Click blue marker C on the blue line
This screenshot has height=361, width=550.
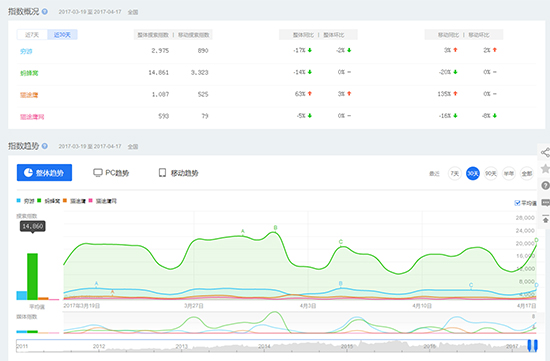click(471, 285)
